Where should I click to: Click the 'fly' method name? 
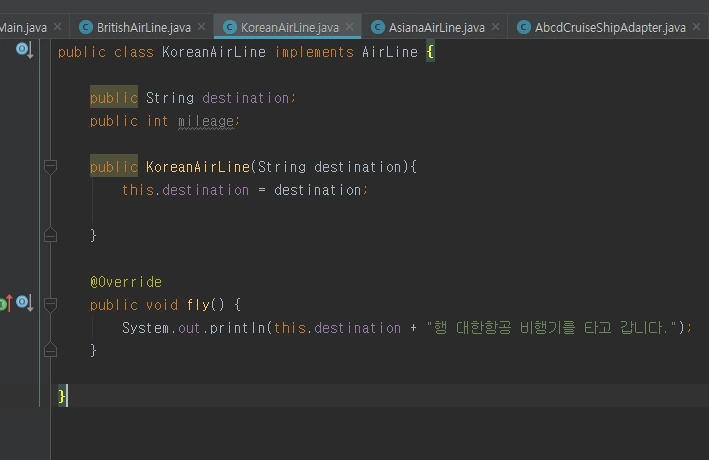[198, 305]
